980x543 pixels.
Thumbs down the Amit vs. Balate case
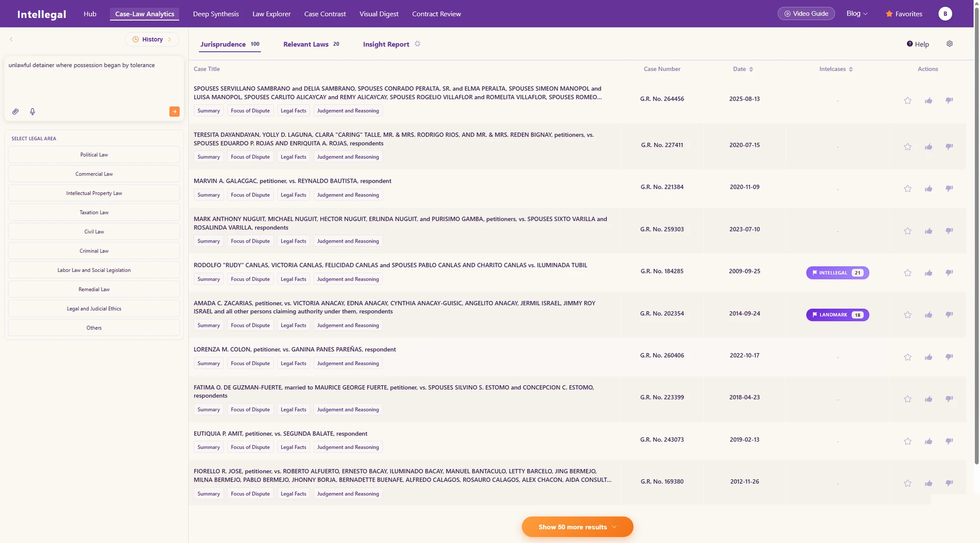pyautogui.click(x=949, y=441)
